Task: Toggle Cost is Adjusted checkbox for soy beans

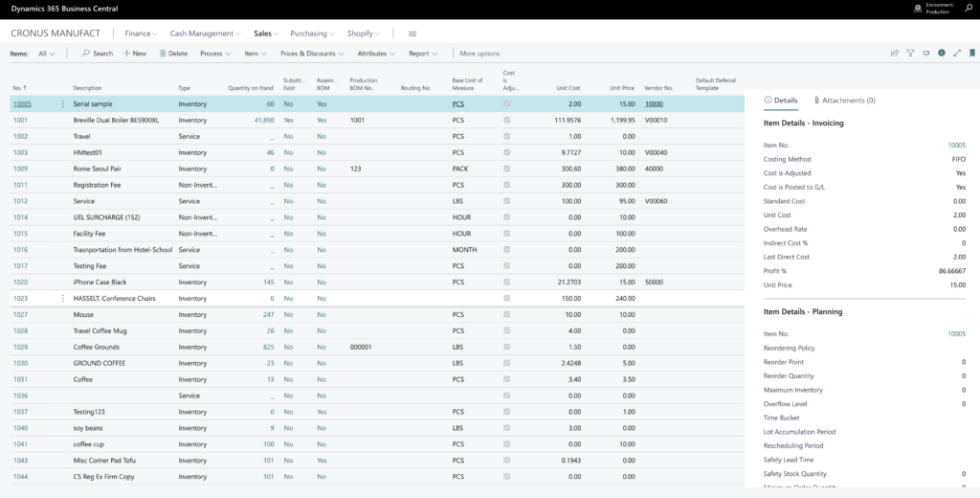Action: pyautogui.click(x=507, y=428)
